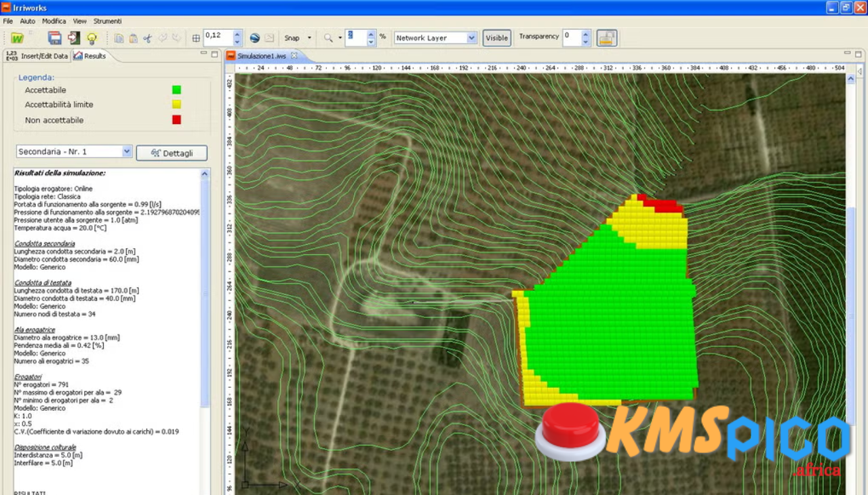Image resolution: width=868 pixels, height=495 pixels.
Task: Decrease the Transparency value
Action: tap(586, 42)
